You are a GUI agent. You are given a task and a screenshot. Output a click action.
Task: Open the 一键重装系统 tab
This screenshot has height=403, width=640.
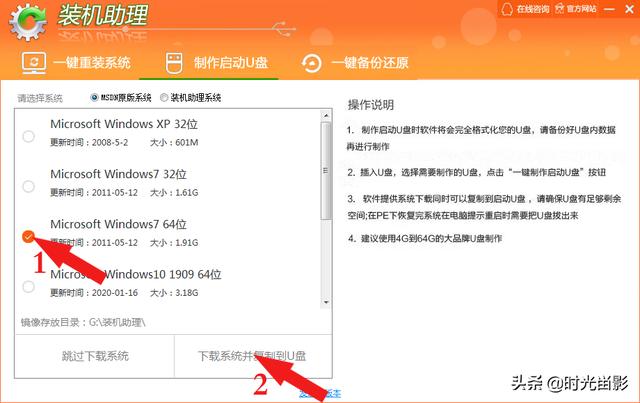(x=76, y=63)
